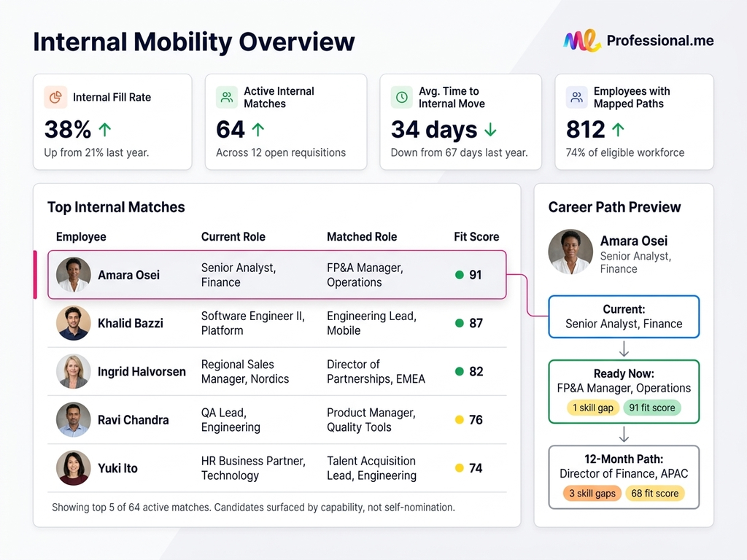
Task: Select the highlighted Amara Osei match row
Action: point(277,275)
